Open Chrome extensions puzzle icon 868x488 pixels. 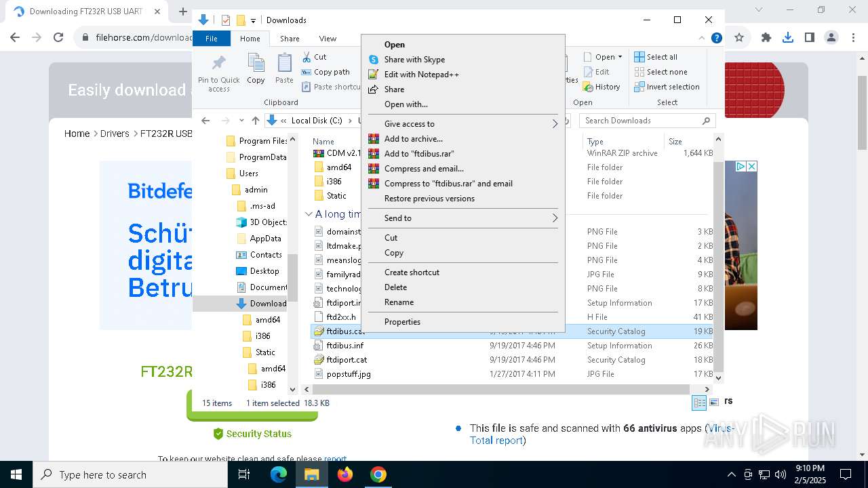766,38
